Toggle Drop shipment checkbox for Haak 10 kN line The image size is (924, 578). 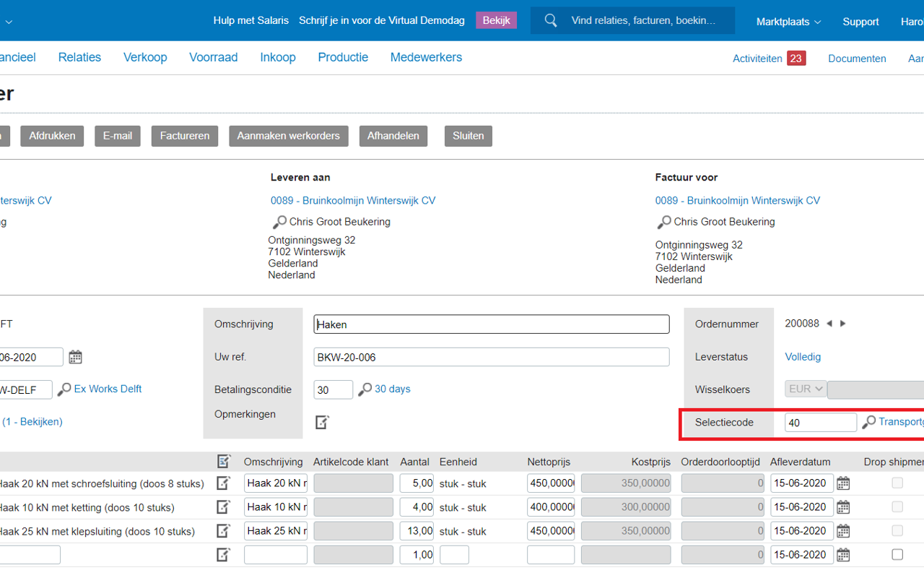(x=897, y=506)
